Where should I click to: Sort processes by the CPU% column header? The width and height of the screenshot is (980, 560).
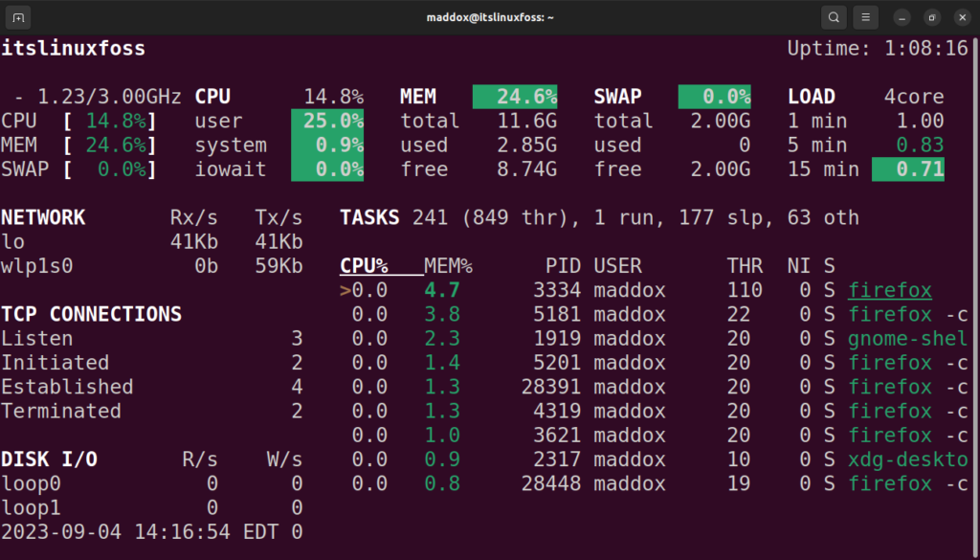pyautogui.click(x=362, y=265)
